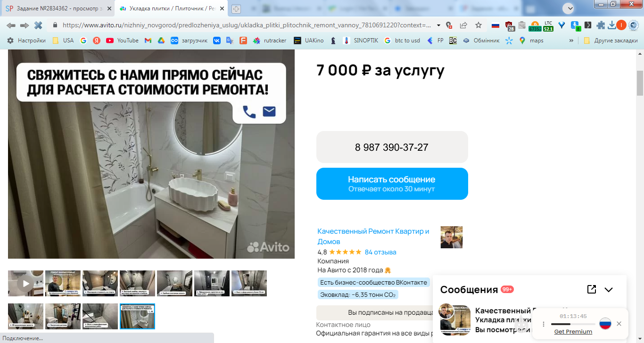Select the Укладка плитки Avito tab
The image size is (644, 343).
tap(171, 8)
